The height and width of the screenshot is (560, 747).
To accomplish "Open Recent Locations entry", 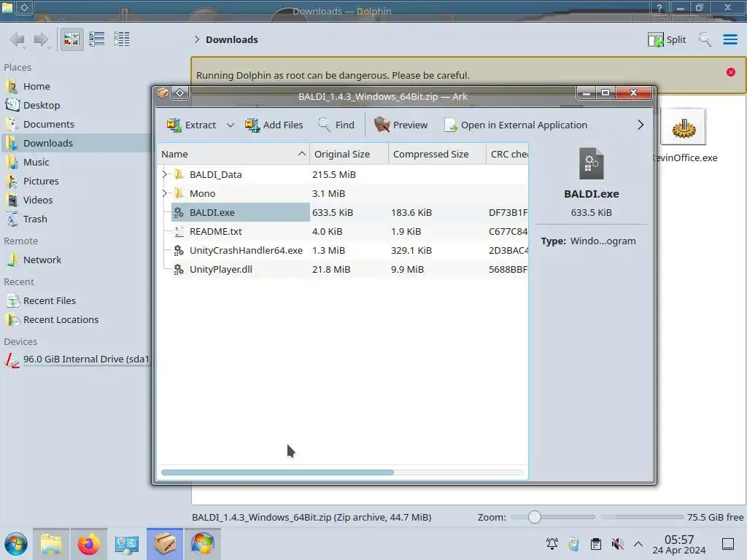I will [76, 320].
